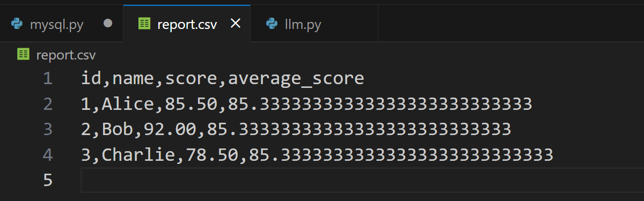Open the llm.py tab
Screen dimensions: 644x201
pos(314,24)
